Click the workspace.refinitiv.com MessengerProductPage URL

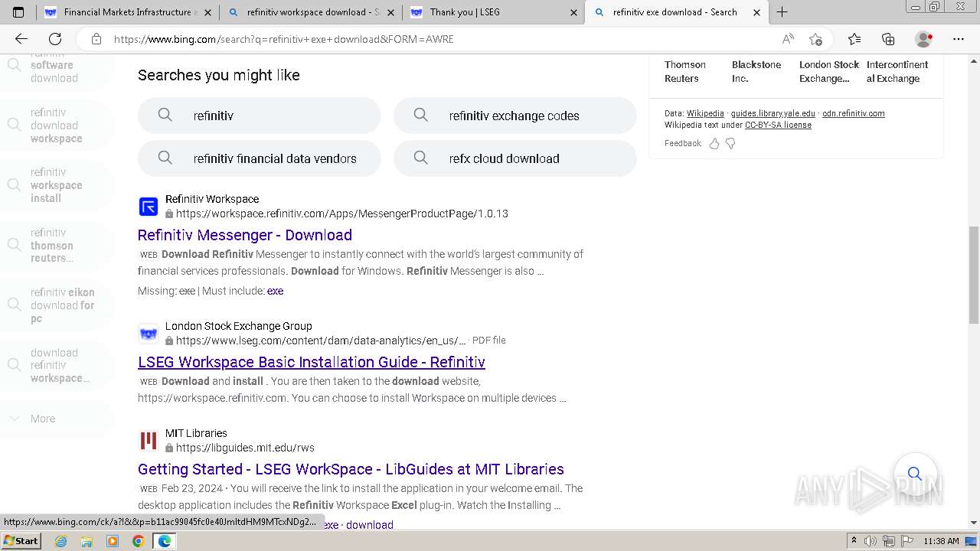pos(341,214)
